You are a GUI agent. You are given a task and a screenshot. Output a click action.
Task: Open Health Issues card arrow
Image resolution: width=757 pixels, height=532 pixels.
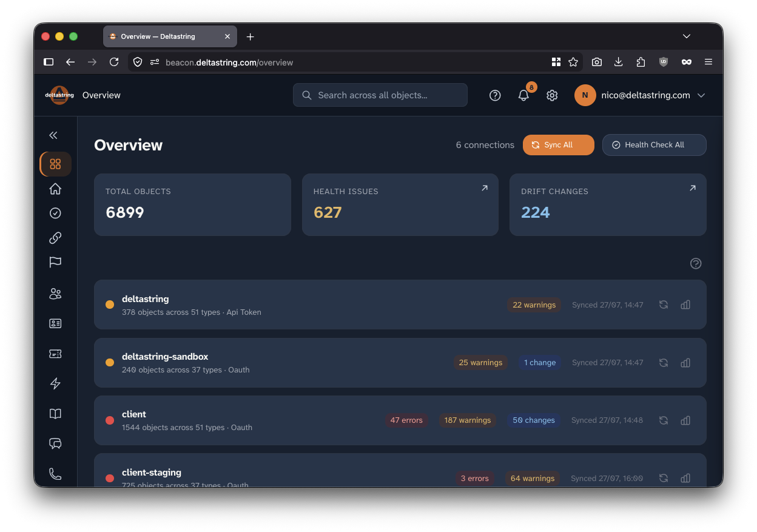pyautogui.click(x=485, y=188)
